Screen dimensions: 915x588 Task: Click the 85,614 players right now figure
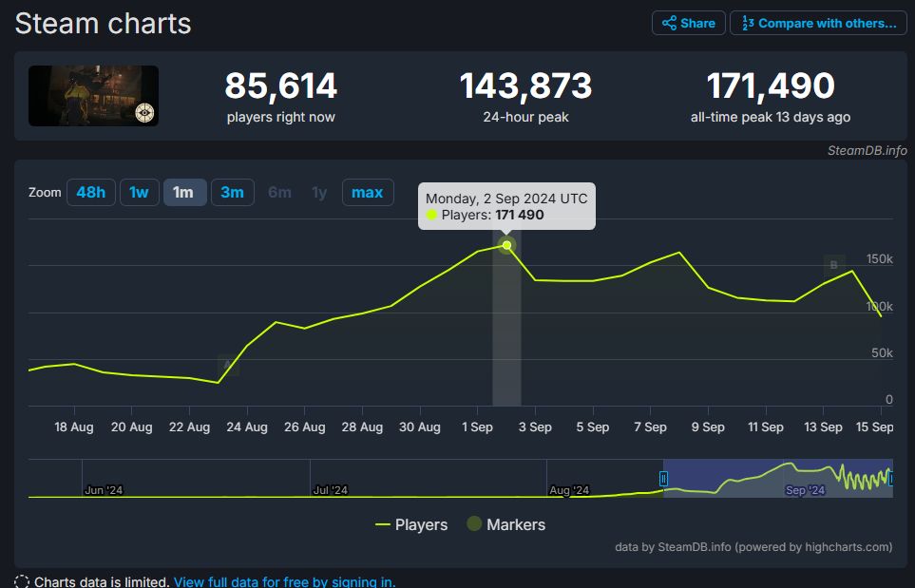pos(280,85)
